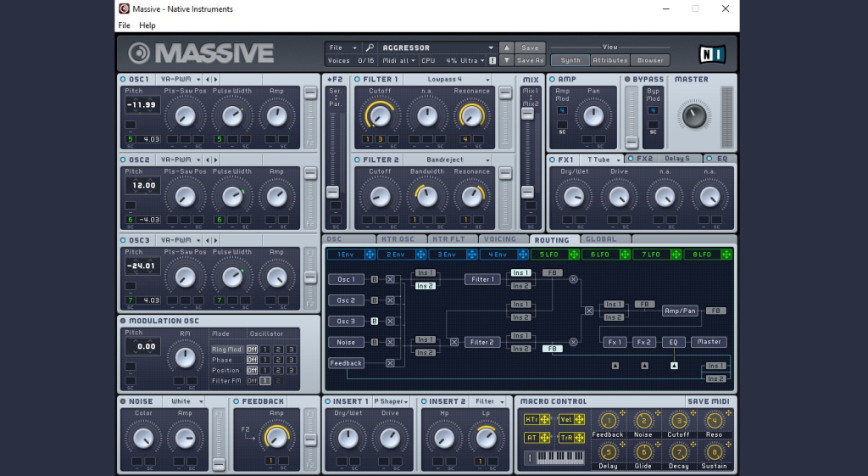Select next preset with down arrow
Viewport: 868px width, 476px height.
[506, 60]
